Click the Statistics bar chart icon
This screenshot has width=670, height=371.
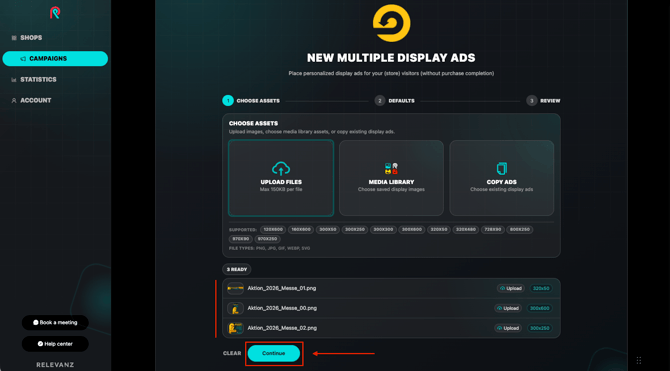click(14, 80)
